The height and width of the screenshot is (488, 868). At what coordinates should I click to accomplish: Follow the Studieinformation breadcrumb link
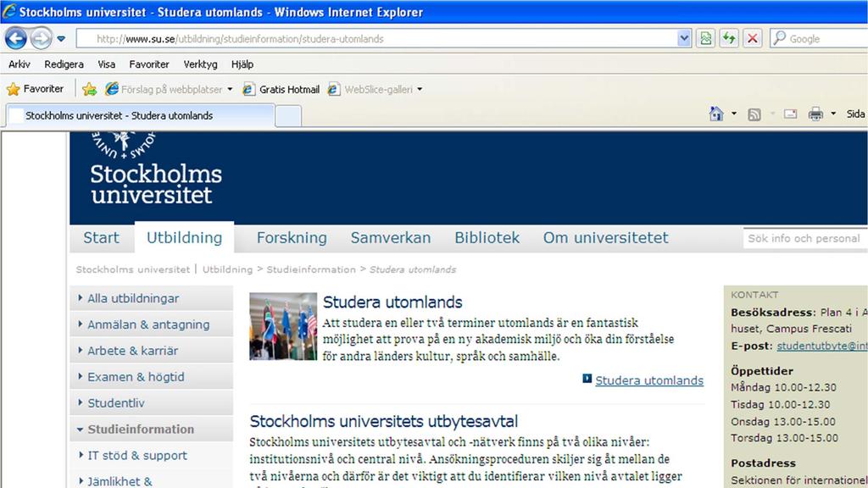[311, 269]
